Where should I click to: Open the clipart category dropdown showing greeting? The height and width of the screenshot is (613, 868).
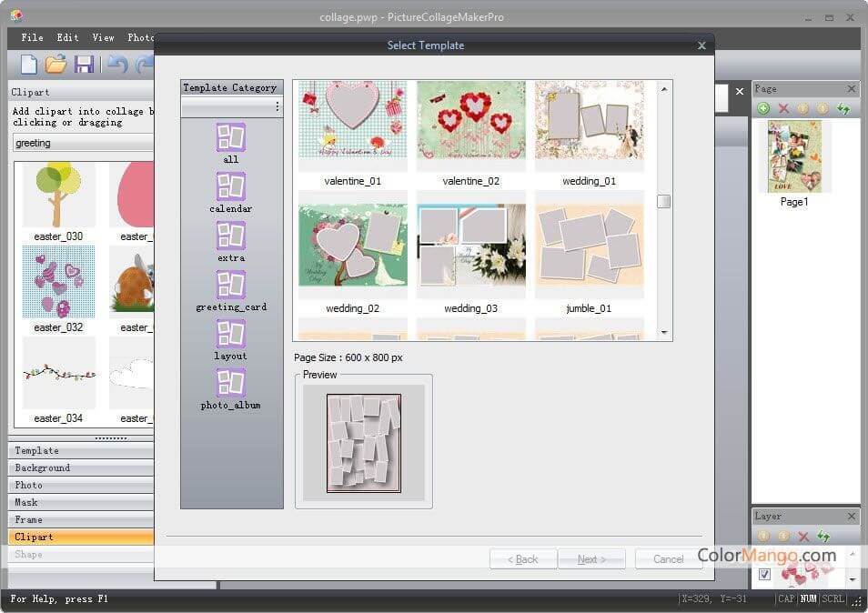tap(82, 142)
